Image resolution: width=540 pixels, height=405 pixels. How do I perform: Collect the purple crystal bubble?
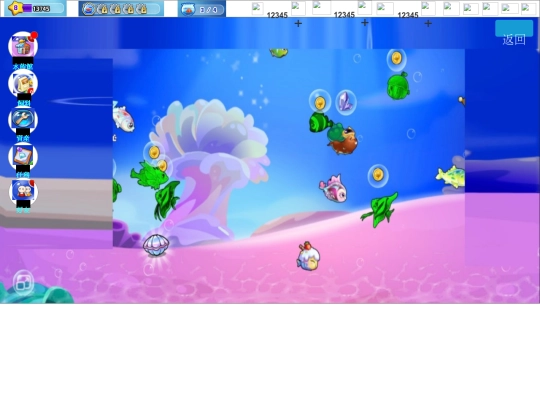[346, 102]
